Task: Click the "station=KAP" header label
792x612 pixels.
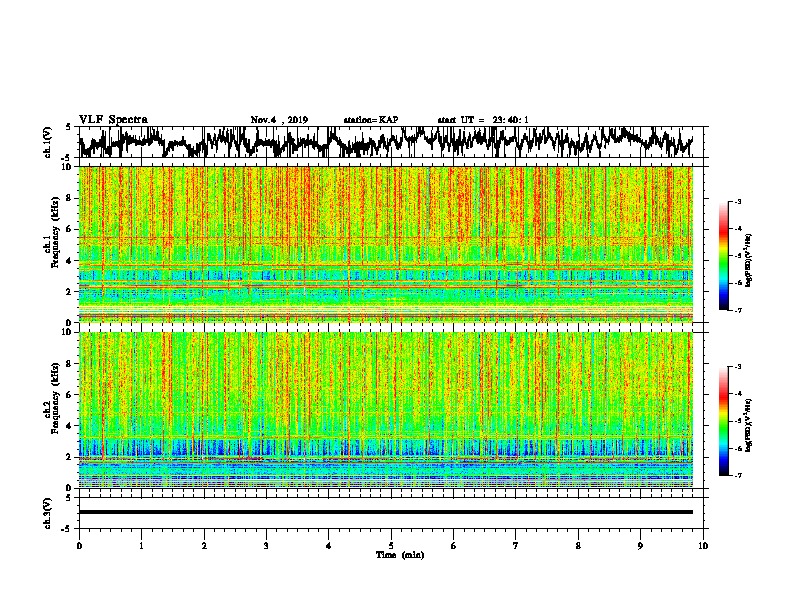Action: [371, 120]
